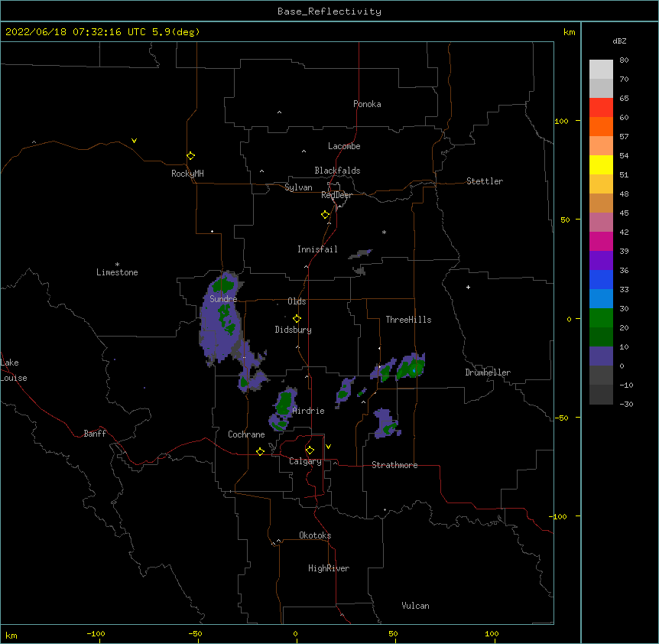Click the radar echo with blue core west of Drumheller
This screenshot has height=644, width=659.
click(411, 366)
